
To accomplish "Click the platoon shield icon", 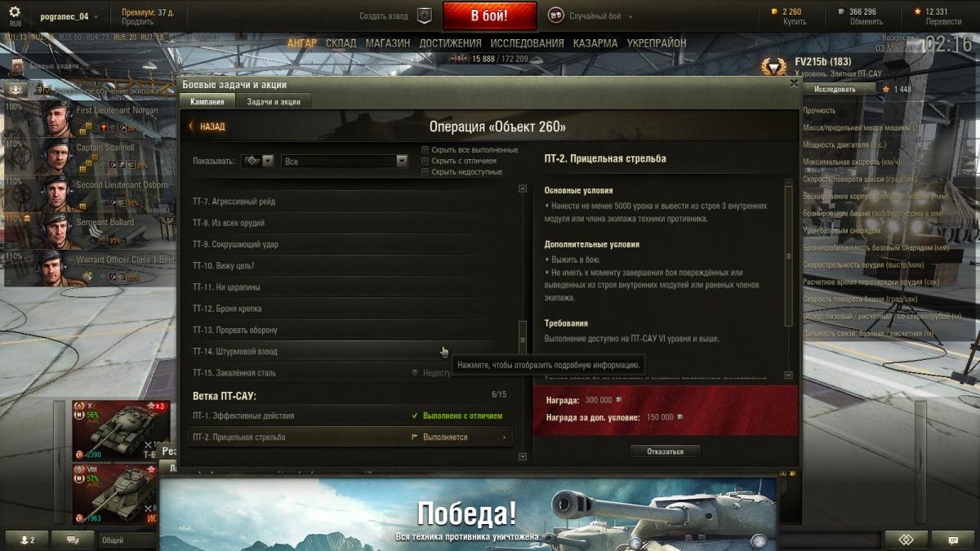I will 425,16.
